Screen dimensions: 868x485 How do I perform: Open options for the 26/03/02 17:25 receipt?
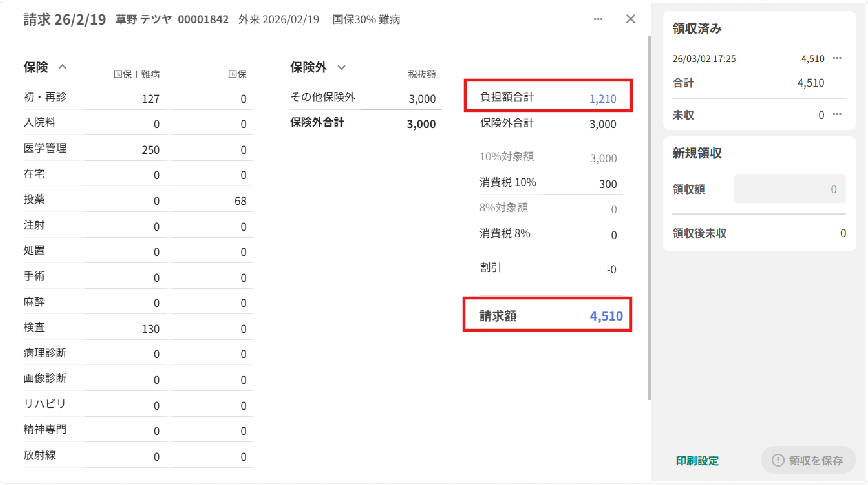[837, 58]
